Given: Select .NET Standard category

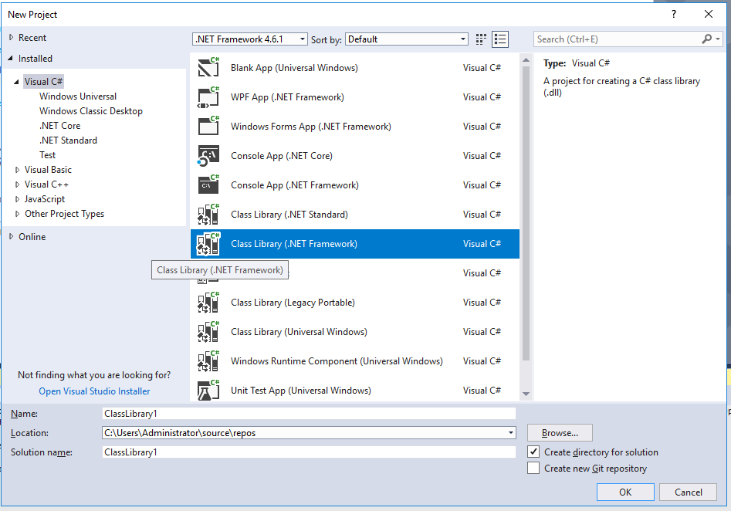Looking at the screenshot, I should tap(68, 140).
